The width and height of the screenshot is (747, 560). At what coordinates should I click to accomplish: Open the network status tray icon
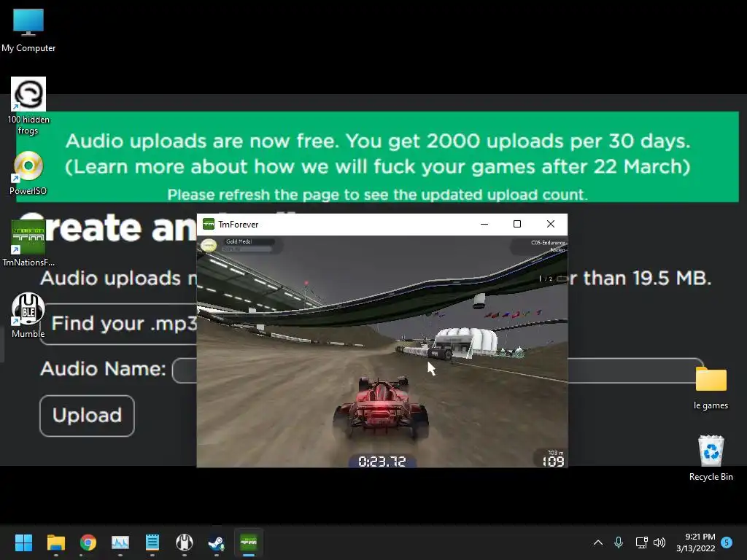641,542
